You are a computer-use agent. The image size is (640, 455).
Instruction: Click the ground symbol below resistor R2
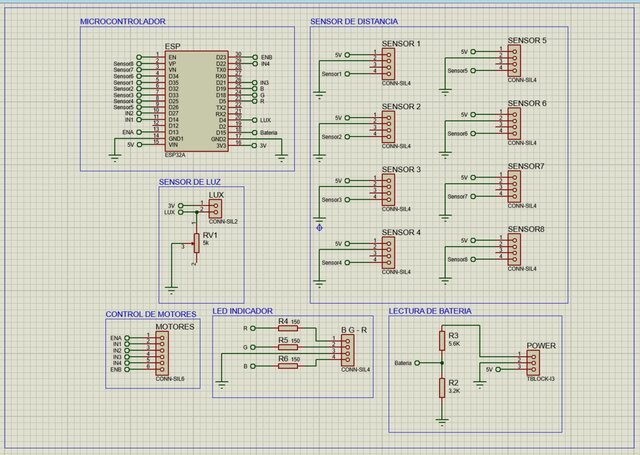click(x=442, y=422)
